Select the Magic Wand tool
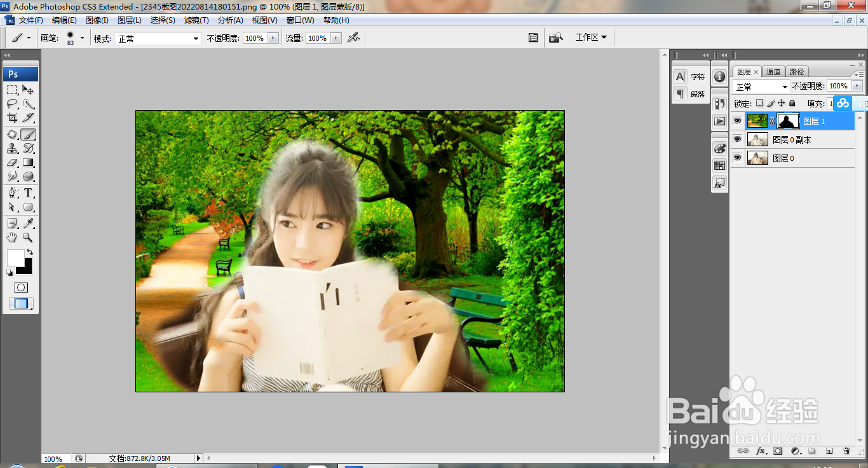 [x=29, y=104]
